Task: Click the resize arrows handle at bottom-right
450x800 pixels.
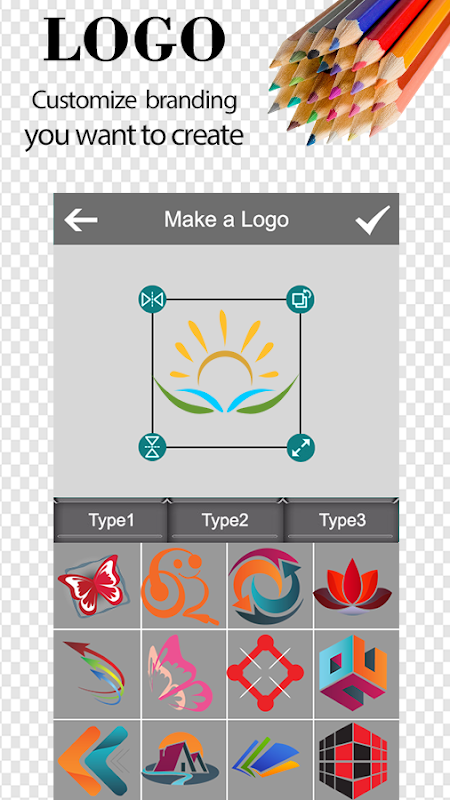Action: 300,447
